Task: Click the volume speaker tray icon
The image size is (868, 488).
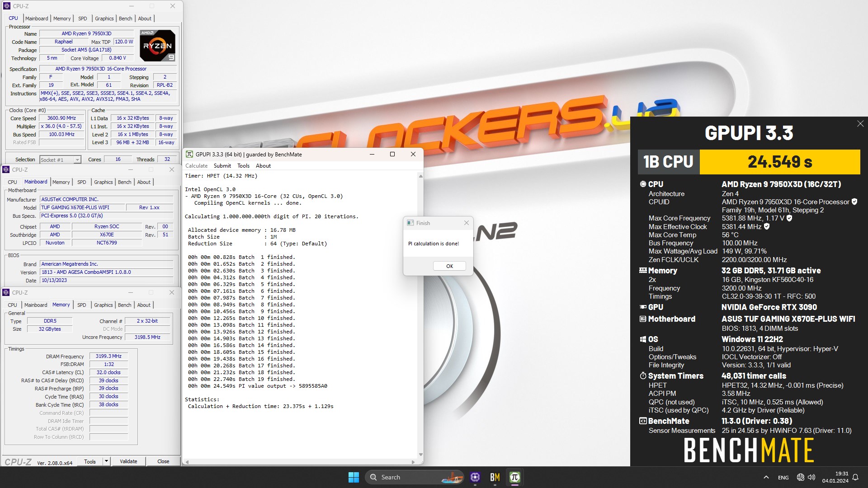Action: [x=811, y=477]
